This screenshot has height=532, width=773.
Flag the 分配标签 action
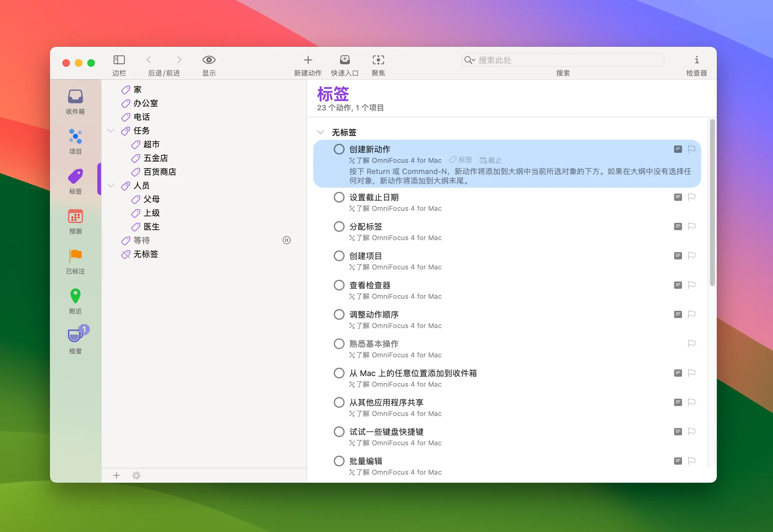coord(692,226)
